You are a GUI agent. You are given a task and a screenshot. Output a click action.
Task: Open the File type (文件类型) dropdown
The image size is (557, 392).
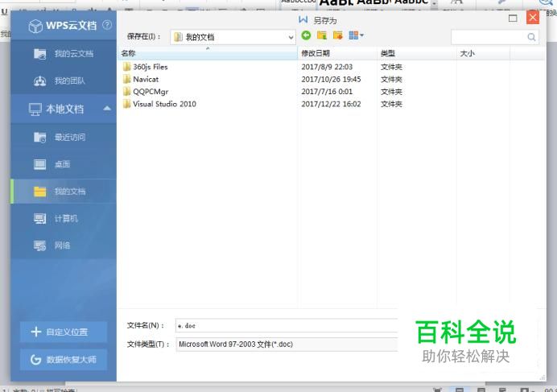click(287, 345)
